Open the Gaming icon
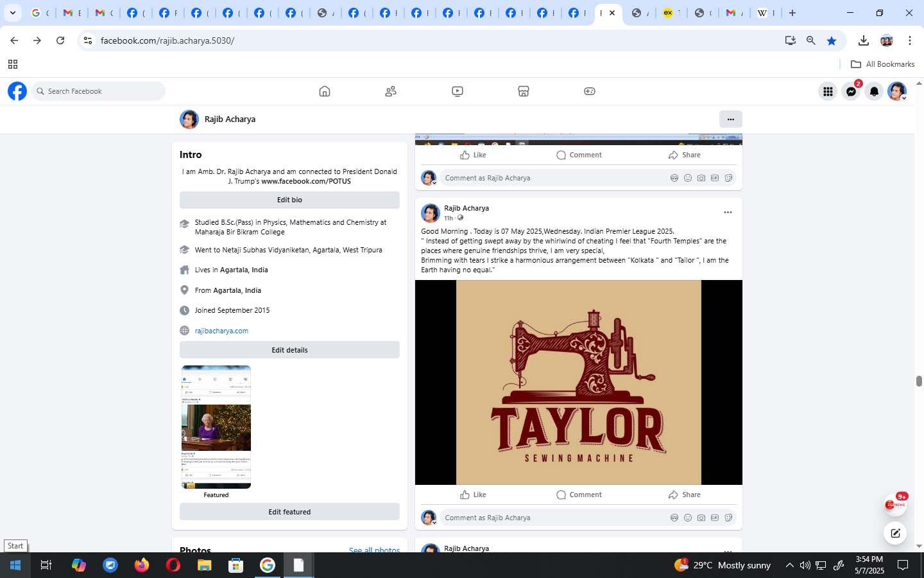924x578 pixels. point(590,91)
